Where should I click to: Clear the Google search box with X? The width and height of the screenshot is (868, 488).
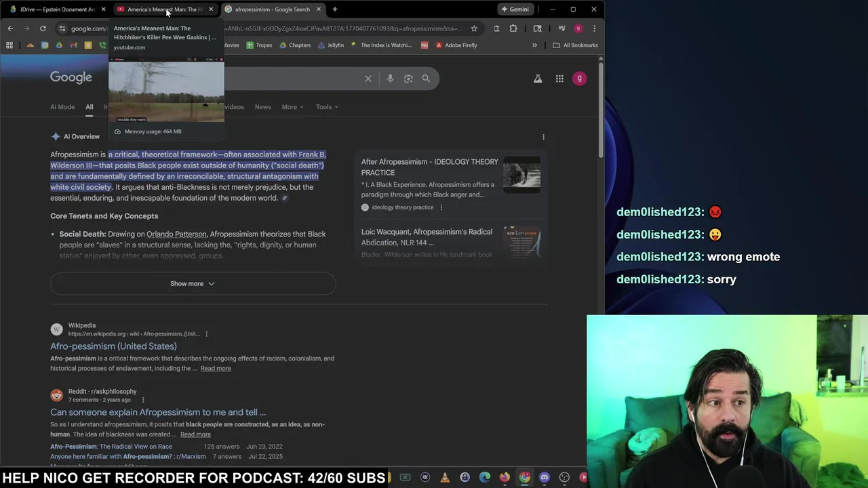coord(368,79)
